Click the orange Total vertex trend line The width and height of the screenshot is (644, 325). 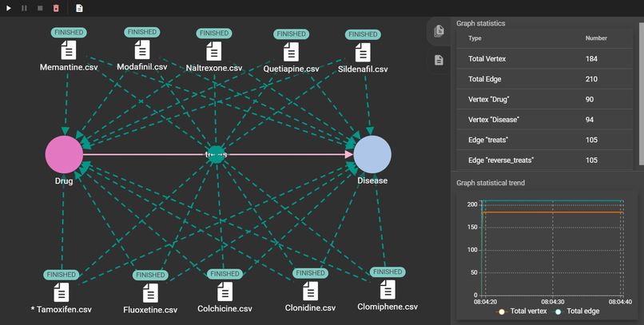tap(553, 212)
